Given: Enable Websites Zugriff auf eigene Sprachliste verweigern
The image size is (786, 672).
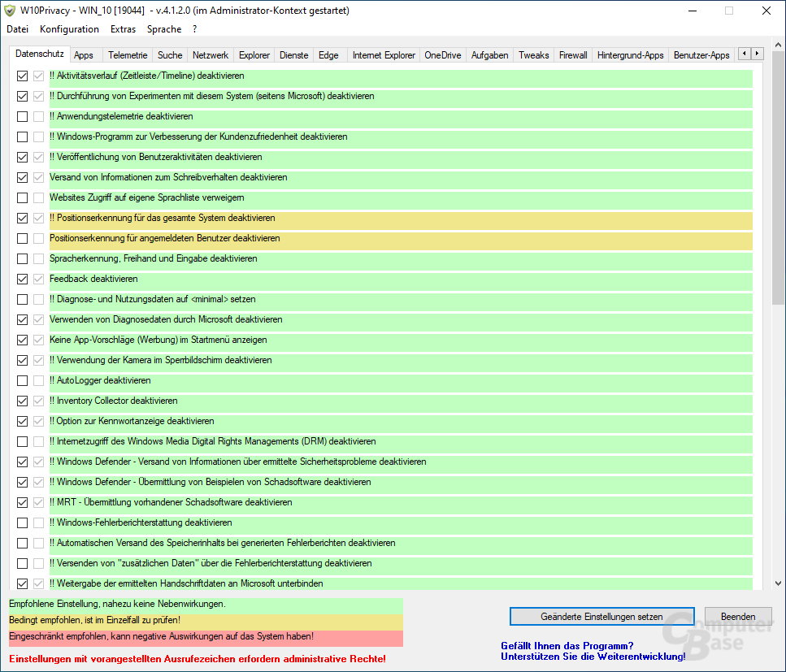Looking at the screenshot, I should (22, 197).
